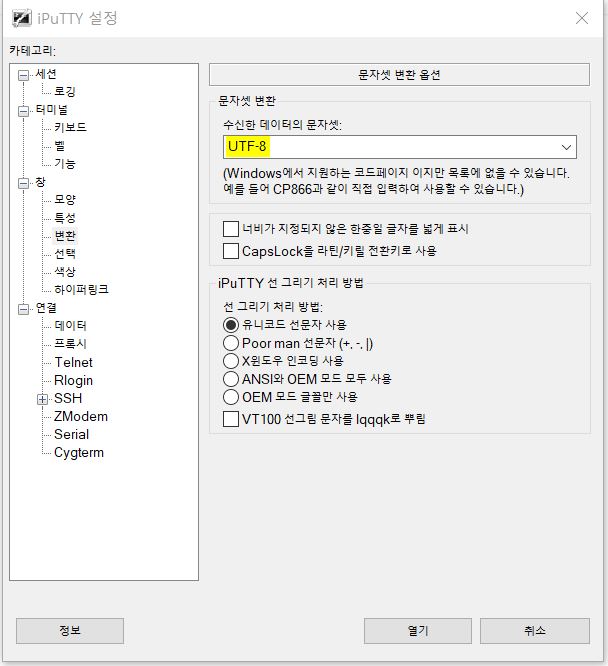Collapse the 창 tree node
This screenshot has width=608, height=666.
pyautogui.click(x=23, y=183)
